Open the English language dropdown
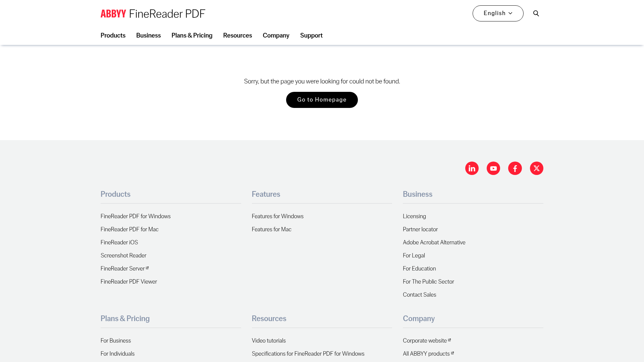The height and width of the screenshot is (362, 644). 498,13
